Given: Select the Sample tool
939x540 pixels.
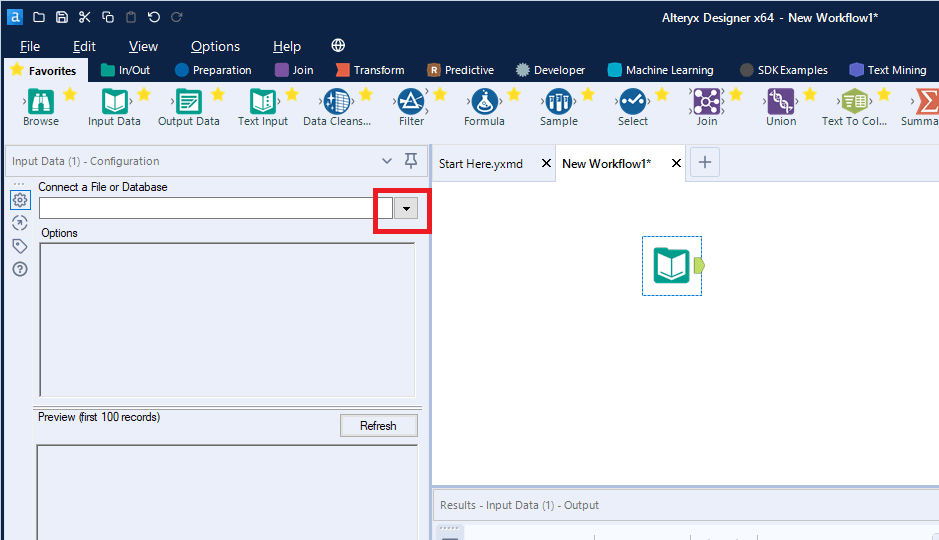Looking at the screenshot, I should click(x=559, y=101).
